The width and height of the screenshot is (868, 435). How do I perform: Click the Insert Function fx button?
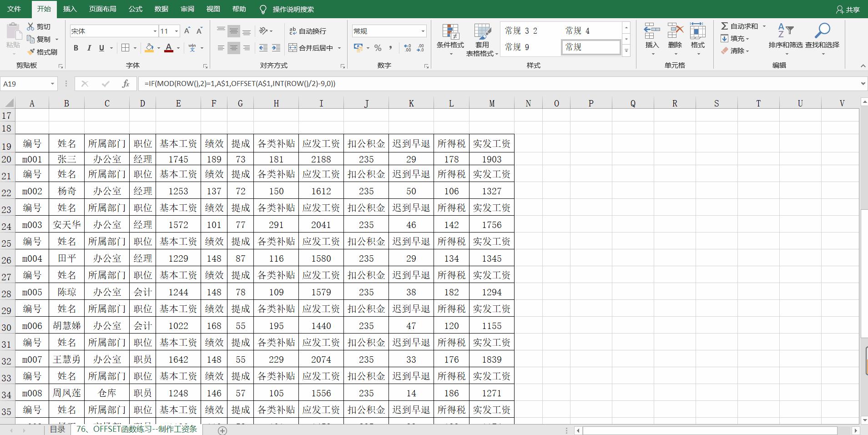pyautogui.click(x=126, y=84)
